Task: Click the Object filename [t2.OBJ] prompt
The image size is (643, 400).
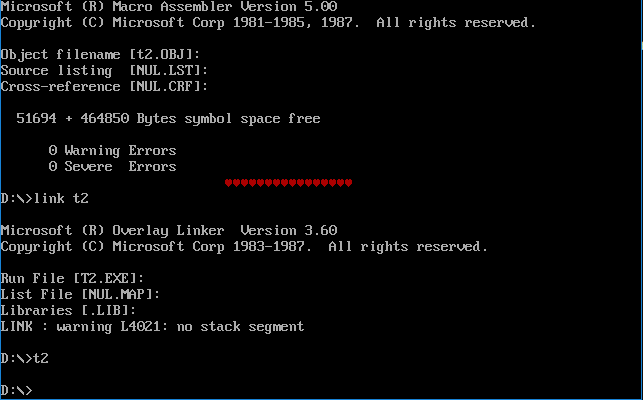Action: click(x=116, y=54)
